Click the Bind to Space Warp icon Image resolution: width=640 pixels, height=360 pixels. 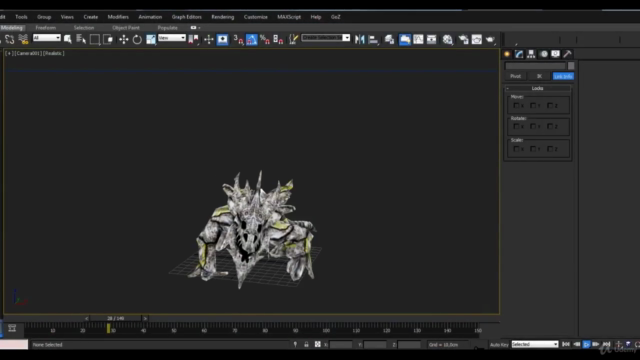(23, 39)
